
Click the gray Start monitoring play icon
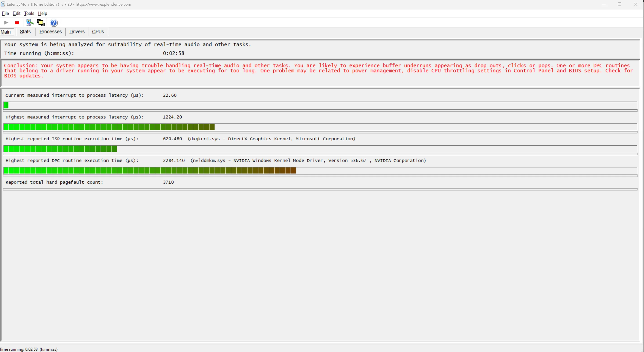pyautogui.click(x=6, y=23)
